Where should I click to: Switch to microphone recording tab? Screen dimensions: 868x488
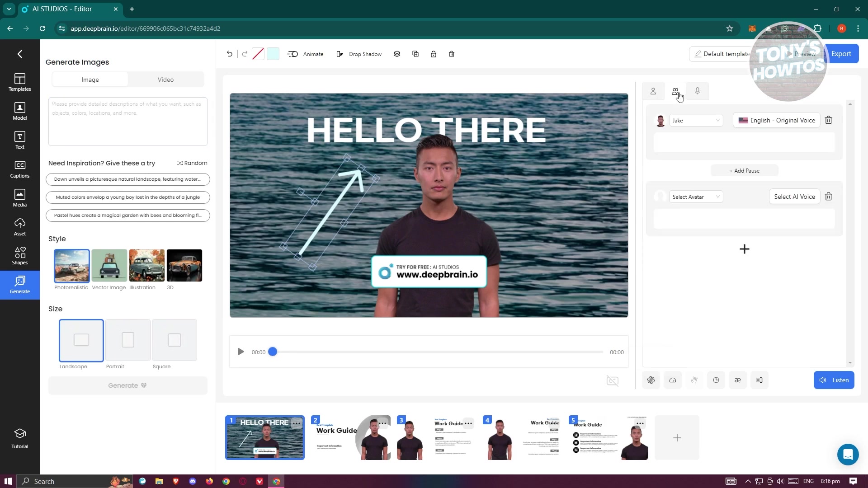coord(698,91)
